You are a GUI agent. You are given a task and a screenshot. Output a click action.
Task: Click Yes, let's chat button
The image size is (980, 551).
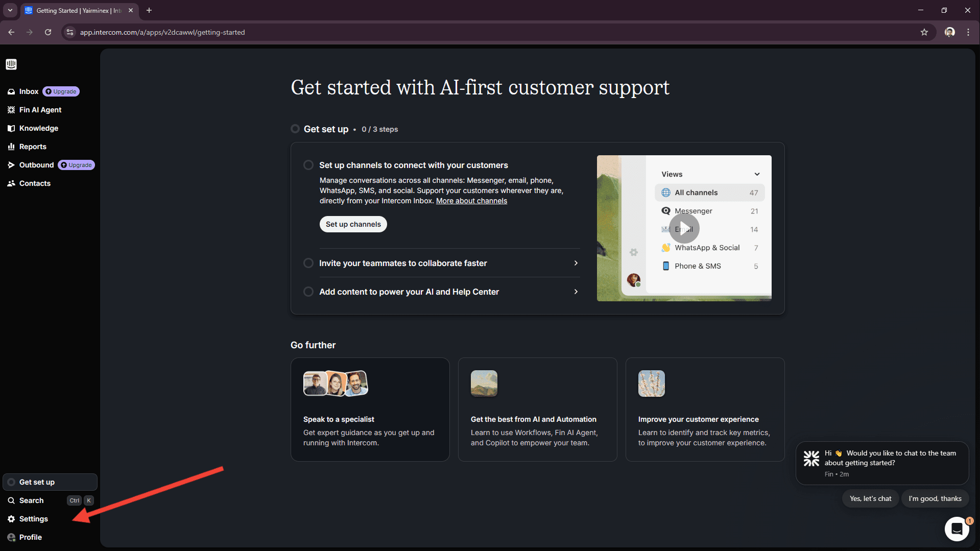point(870,498)
